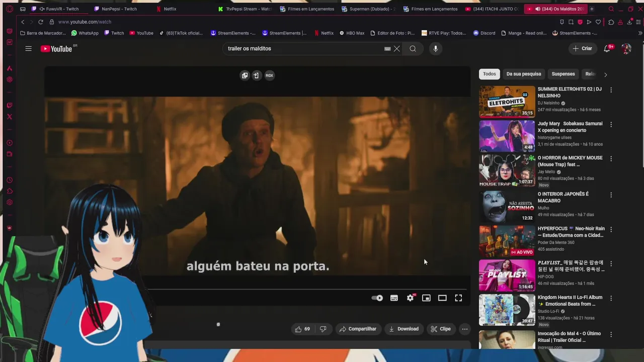Click the Download button
Image resolution: width=644 pixels, height=362 pixels.
(404, 329)
